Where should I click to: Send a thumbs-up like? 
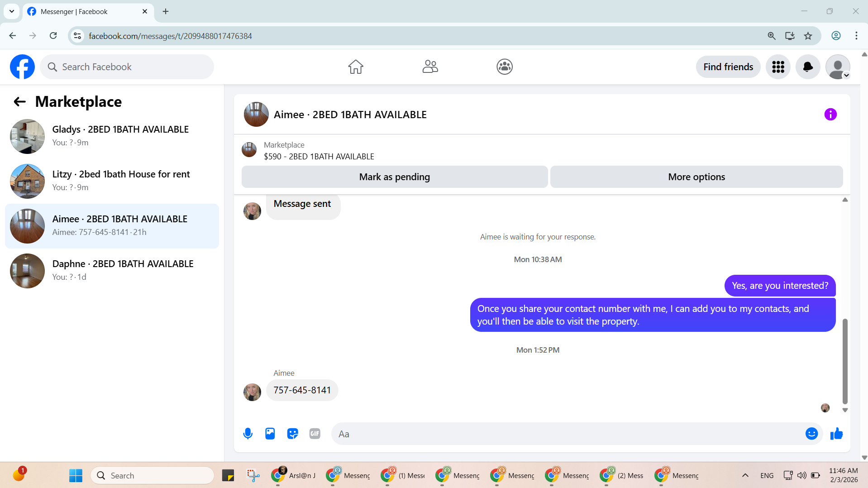[x=836, y=434]
